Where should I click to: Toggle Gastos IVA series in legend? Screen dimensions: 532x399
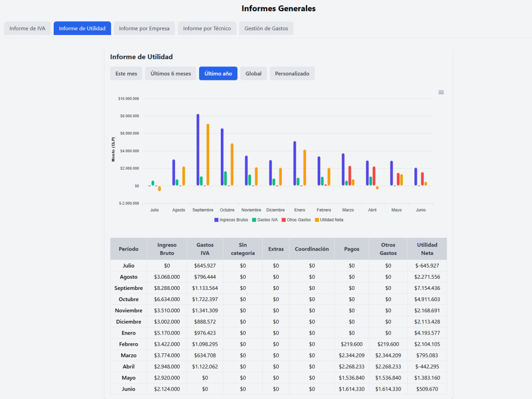click(x=265, y=220)
